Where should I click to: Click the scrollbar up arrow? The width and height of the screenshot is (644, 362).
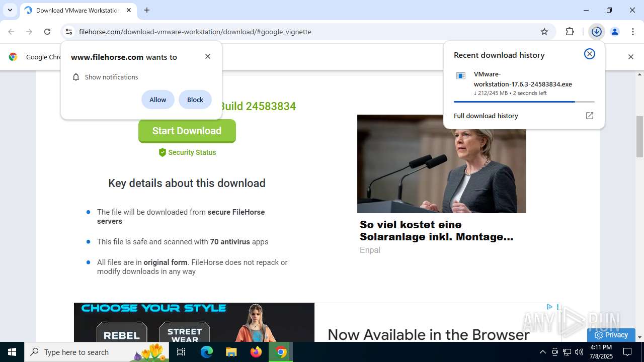point(640,74)
